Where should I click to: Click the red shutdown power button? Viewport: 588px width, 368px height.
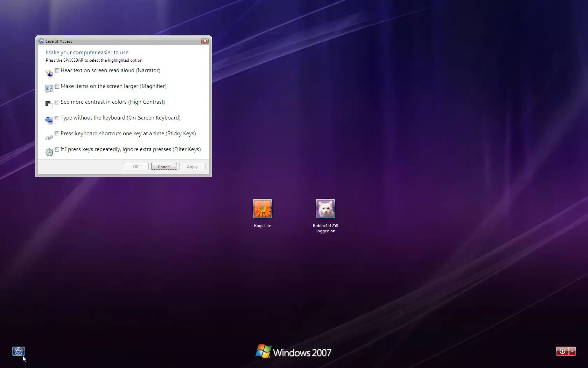pyautogui.click(x=562, y=351)
